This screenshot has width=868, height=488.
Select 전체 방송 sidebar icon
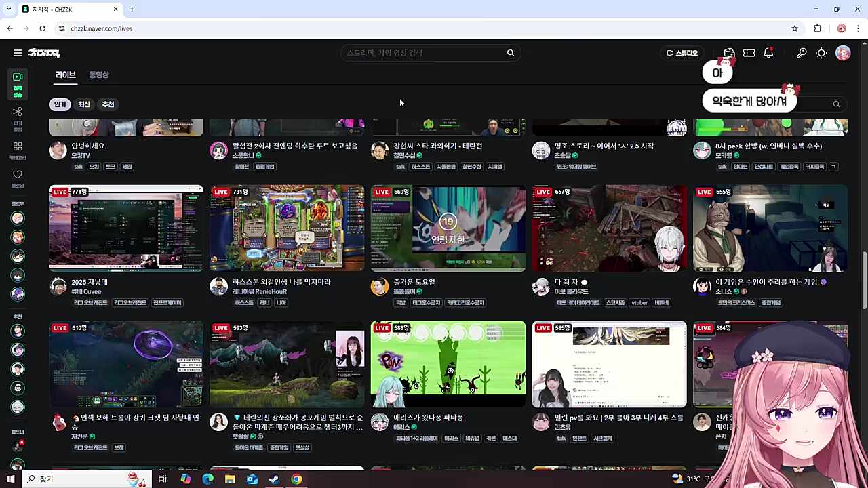[18, 84]
